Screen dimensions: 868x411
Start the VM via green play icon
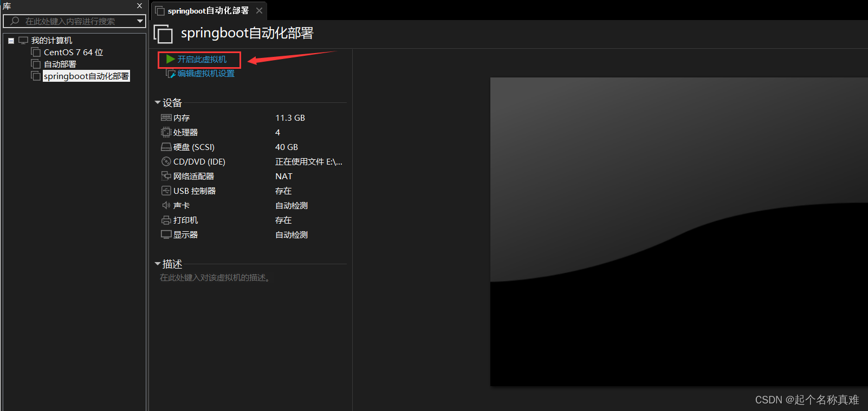click(x=170, y=59)
